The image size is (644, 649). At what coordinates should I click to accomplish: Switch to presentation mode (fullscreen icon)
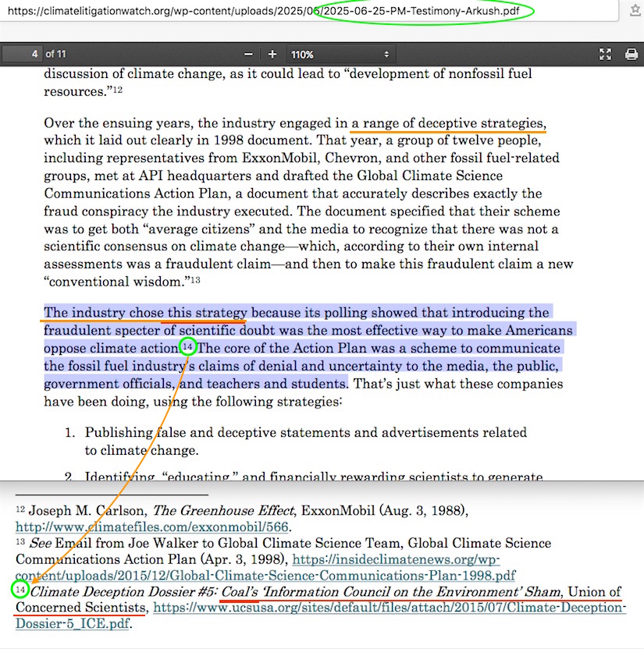point(605,55)
